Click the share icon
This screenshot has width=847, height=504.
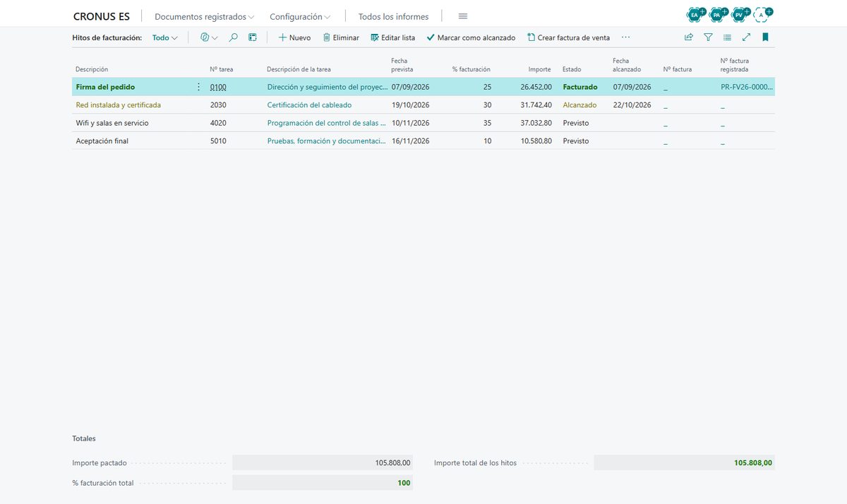point(689,37)
